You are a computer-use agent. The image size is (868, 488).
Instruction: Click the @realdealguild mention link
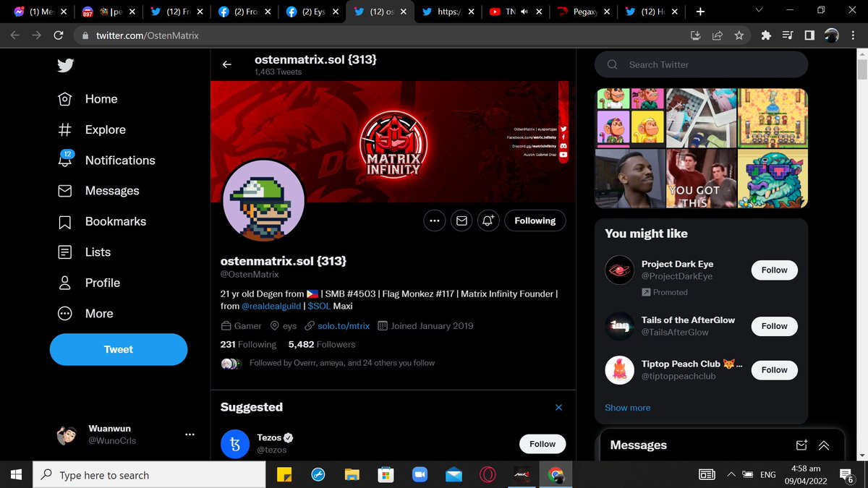[273, 306]
